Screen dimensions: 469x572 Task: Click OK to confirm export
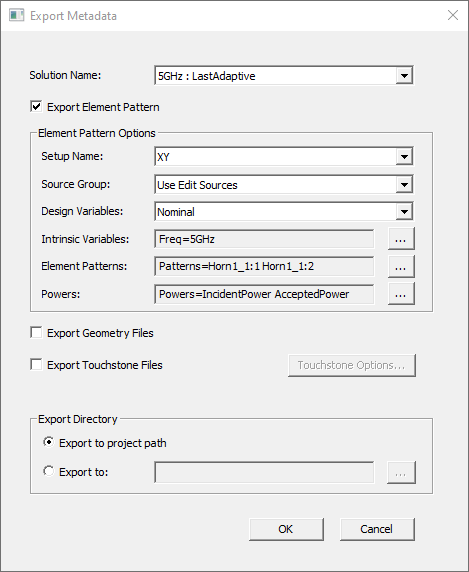(x=286, y=529)
